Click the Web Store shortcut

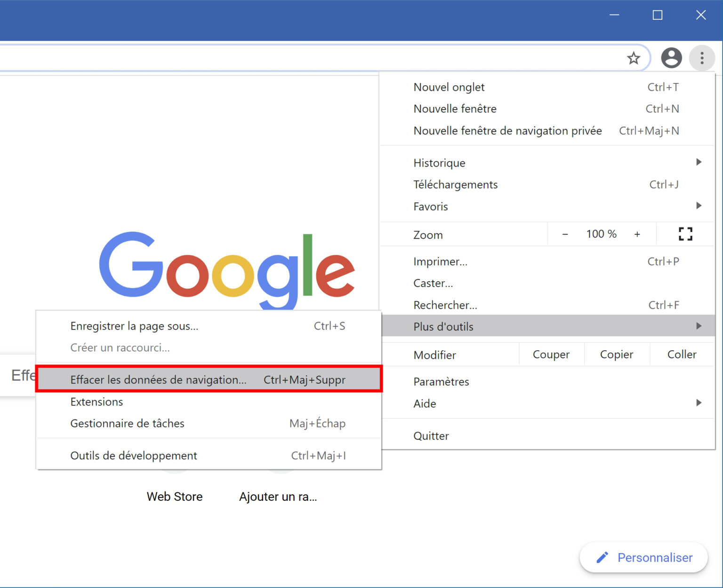[x=175, y=496]
